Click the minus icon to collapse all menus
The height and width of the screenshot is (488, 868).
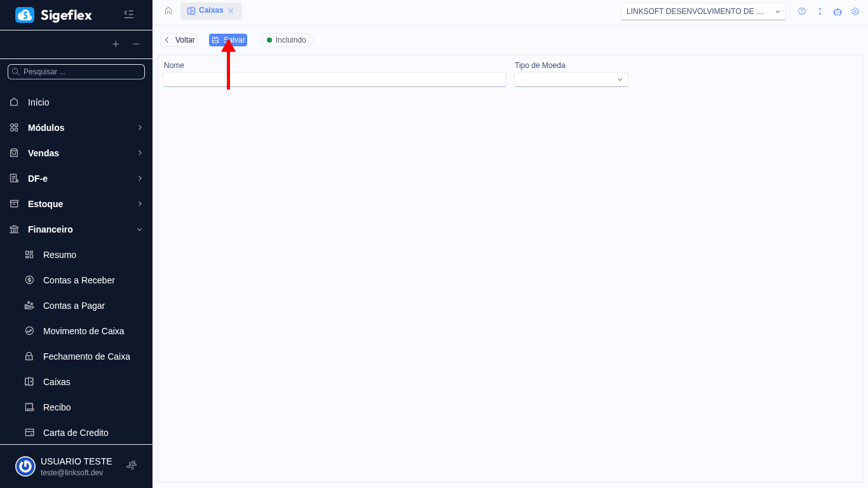coord(136,44)
